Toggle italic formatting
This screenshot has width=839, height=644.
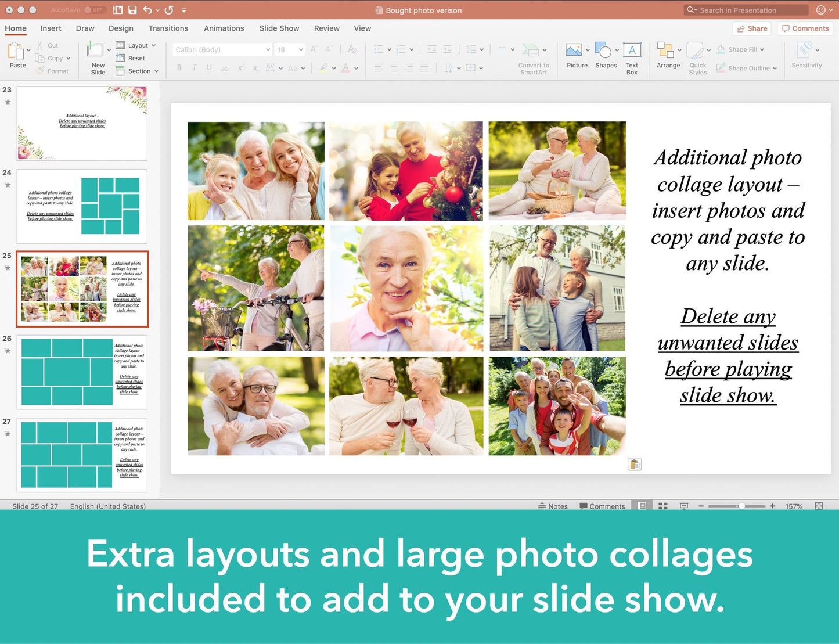(x=194, y=68)
